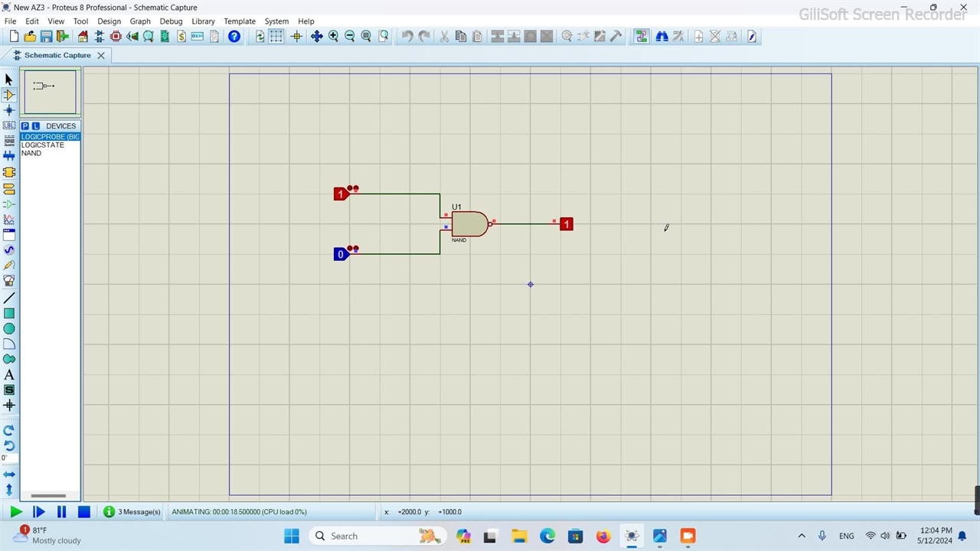The image size is (980, 551).
Task: Open the 3 Message(s) simulation log
Action: tap(132, 512)
